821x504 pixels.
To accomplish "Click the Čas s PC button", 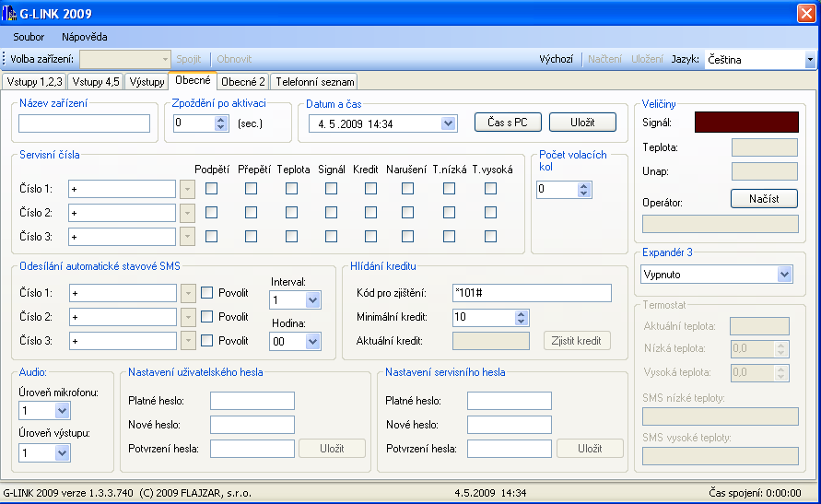I will coord(508,123).
